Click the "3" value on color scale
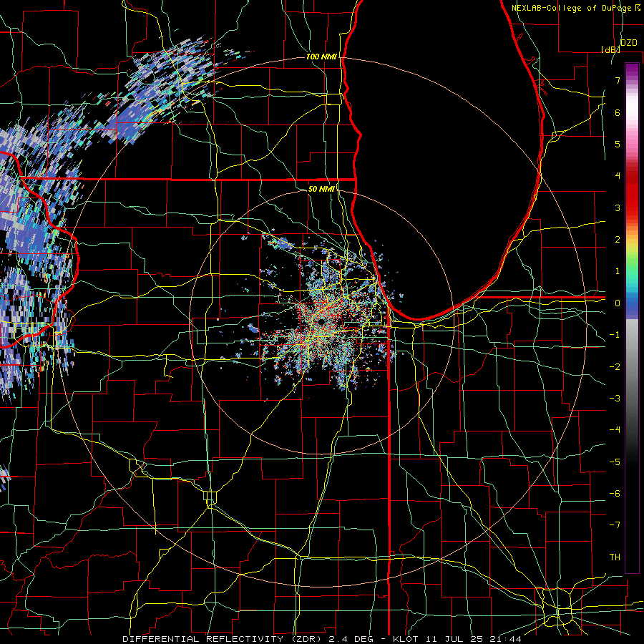 pyautogui.click(x=618, y=208)
